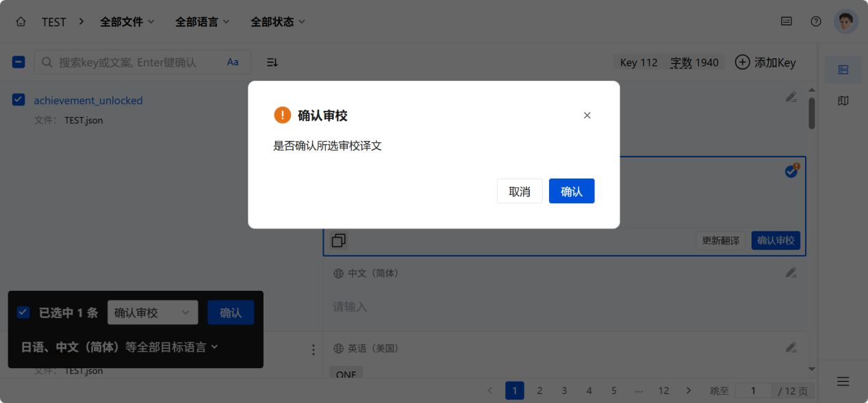This screenshot has height=403, width=868.
Task: Click the pagination ellipsis
Action: click(x=639, y=391)
